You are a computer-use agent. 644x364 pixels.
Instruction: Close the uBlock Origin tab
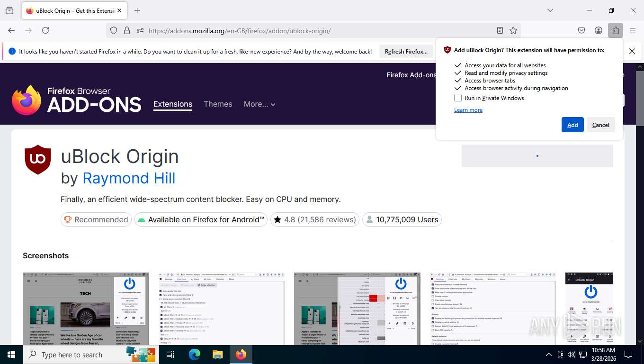[119, 10]
